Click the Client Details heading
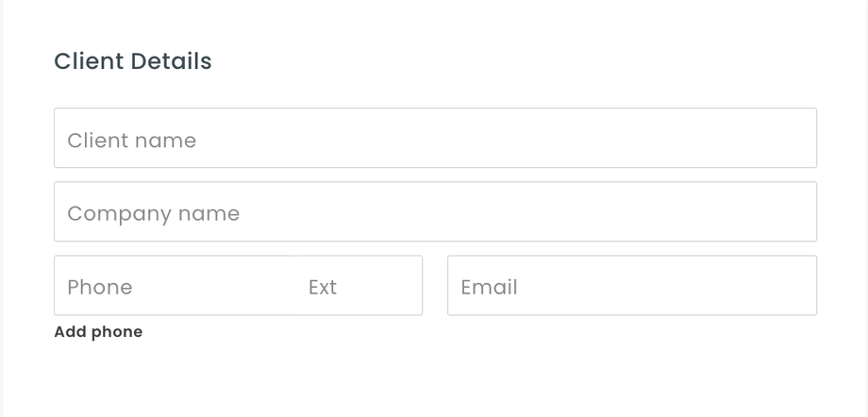The width and height of the screenshot is (868, 417). coord(133,61)
